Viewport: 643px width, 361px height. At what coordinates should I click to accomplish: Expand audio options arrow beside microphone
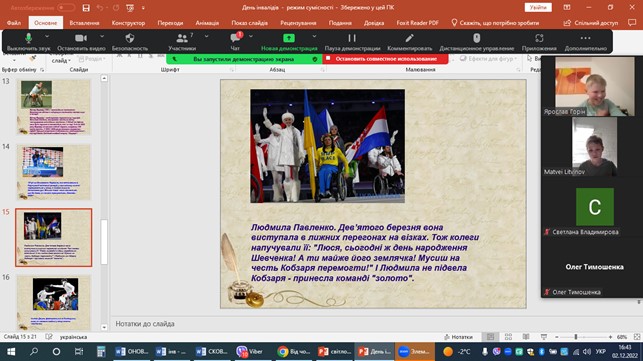coord(47,37)
